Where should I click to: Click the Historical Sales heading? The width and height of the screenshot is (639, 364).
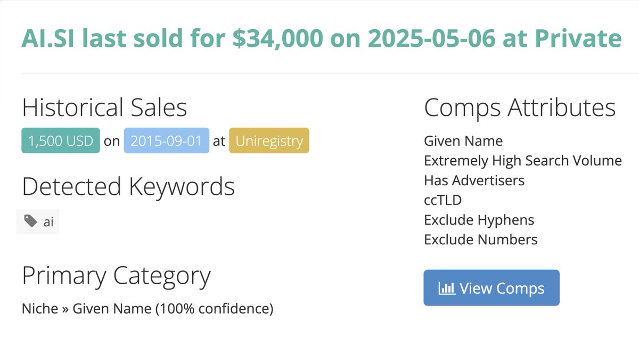pyautogui.click(x=104, y=108)
